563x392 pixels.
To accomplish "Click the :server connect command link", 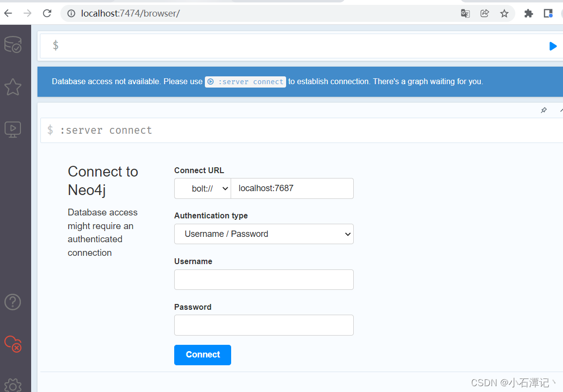I will coord(246,82).
